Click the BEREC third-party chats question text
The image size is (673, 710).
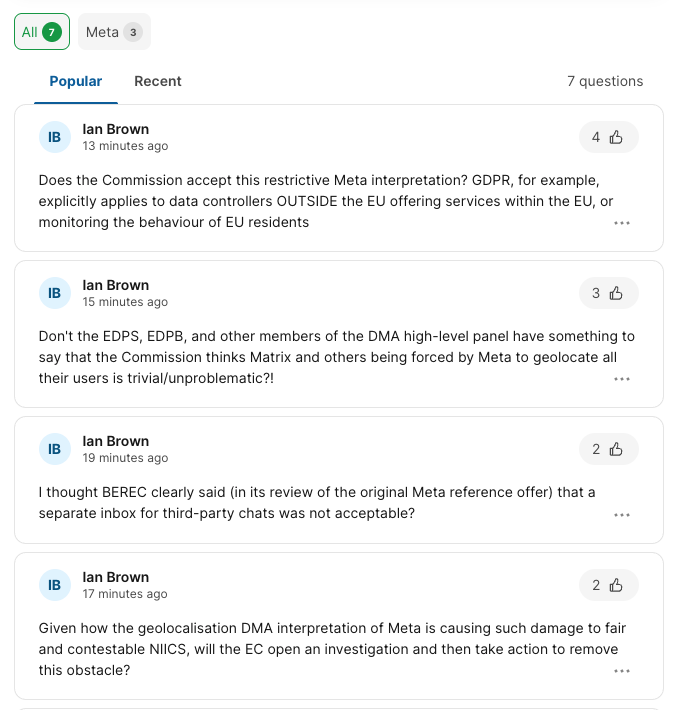(x=317, y=502)
